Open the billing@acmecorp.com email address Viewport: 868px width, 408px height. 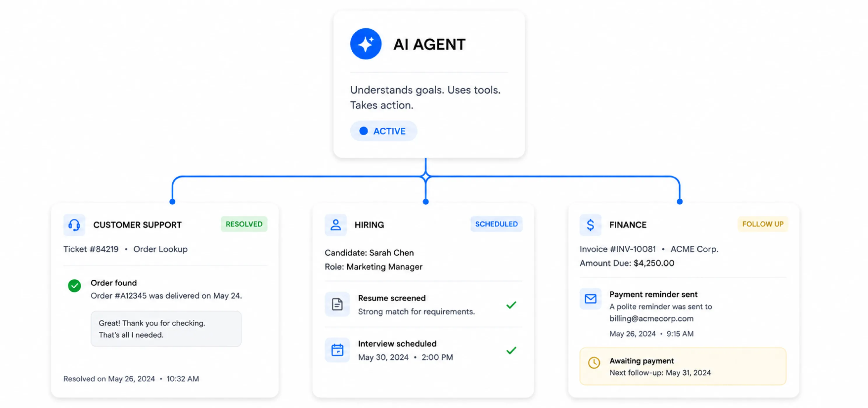click(x=651, y=318)
